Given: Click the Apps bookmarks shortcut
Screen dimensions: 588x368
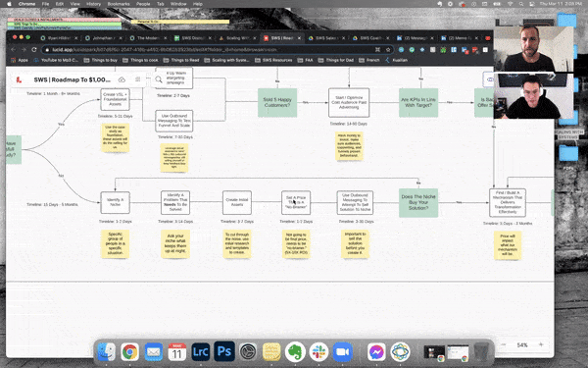Looking at the screenshot, I should pos(20,60).
